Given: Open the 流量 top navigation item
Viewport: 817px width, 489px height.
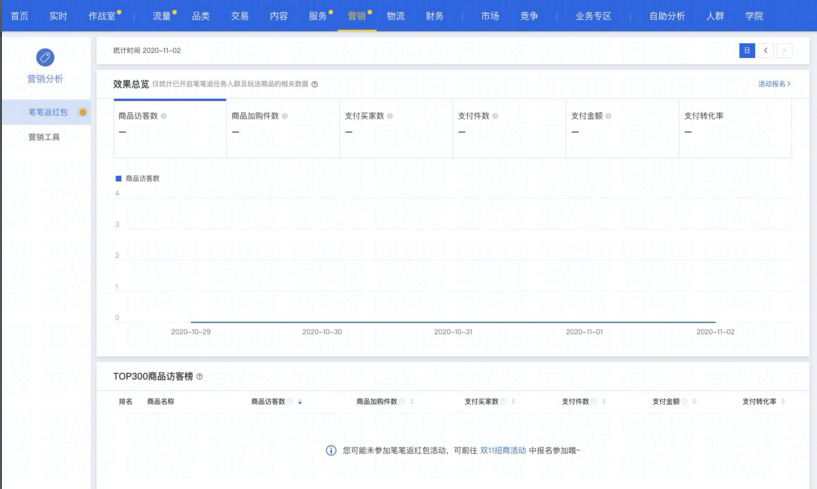Looking at the screenshot, I should pos(162,16).
